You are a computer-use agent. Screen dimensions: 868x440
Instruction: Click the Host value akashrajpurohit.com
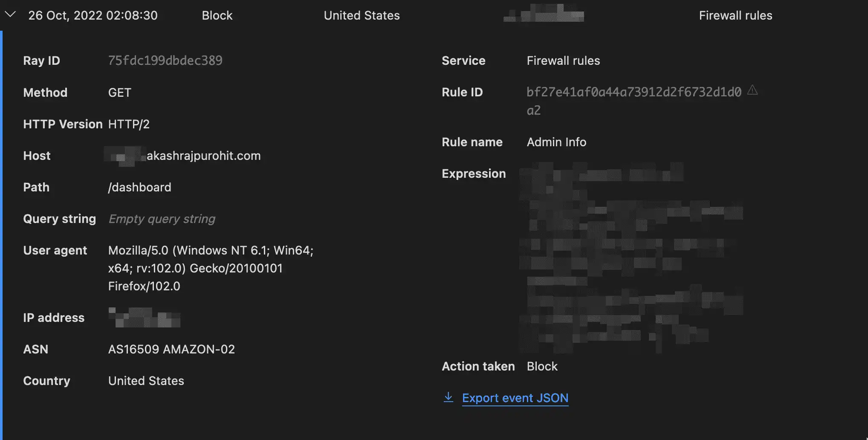184,156
